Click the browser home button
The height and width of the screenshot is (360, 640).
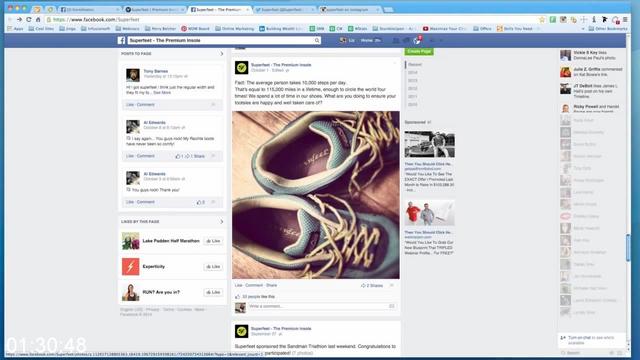38,19
